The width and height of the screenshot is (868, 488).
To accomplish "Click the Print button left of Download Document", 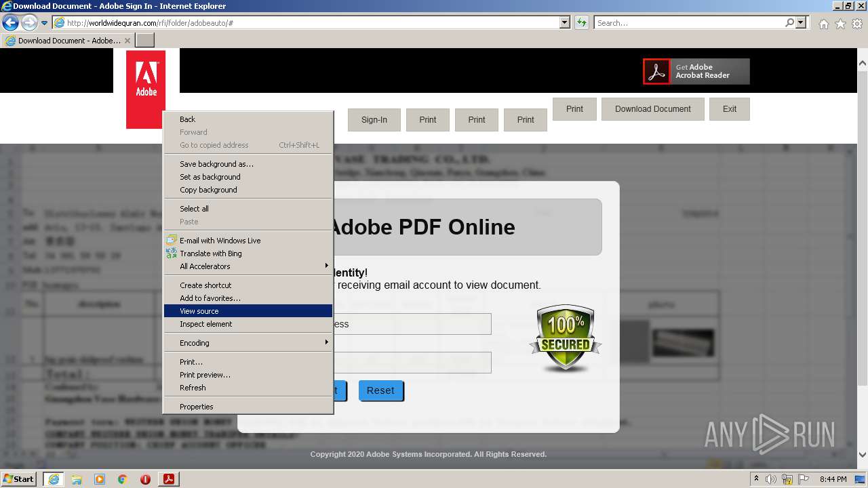I will point(574,109).
